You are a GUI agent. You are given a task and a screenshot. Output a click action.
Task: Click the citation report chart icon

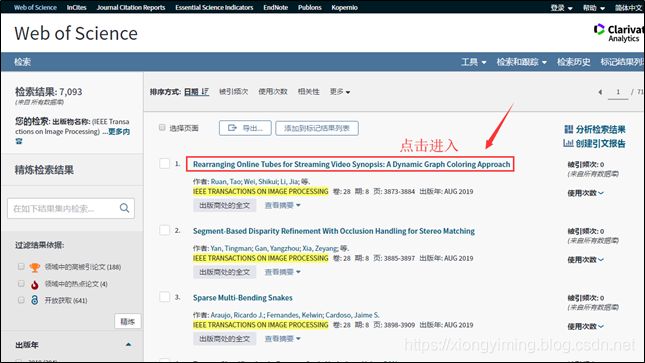pos(568,143)
